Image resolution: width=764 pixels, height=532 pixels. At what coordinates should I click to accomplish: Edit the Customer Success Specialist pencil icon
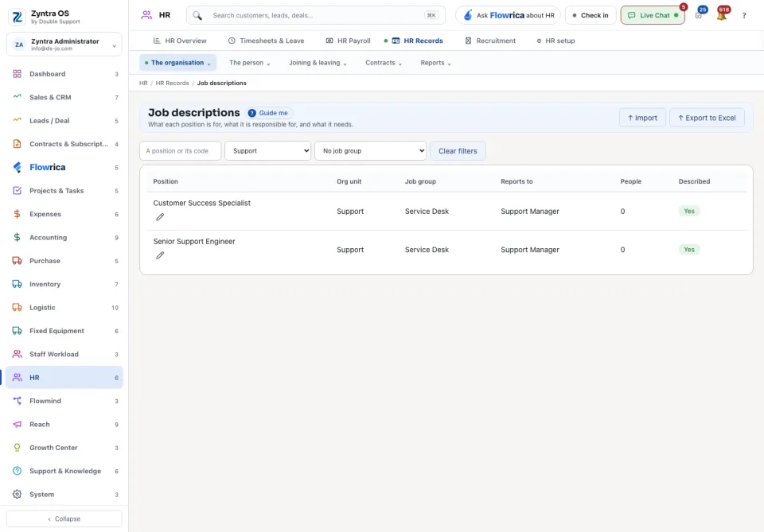click(160, 217)
